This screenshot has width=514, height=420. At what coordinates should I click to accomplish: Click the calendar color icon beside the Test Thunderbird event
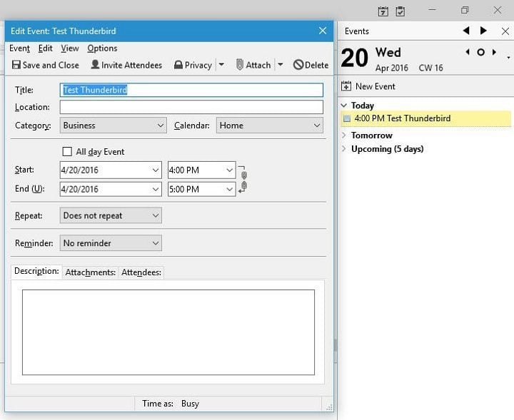click(x=346, y=118)
